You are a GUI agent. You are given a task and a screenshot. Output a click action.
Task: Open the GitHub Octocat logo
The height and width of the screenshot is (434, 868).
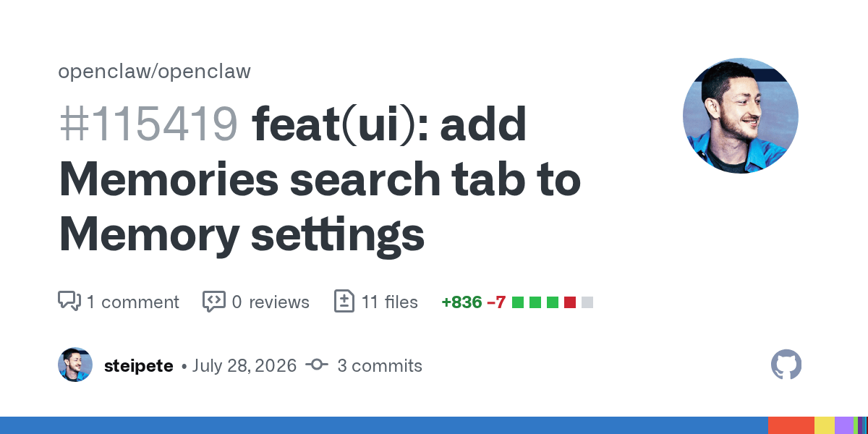(x=786, y=365)
